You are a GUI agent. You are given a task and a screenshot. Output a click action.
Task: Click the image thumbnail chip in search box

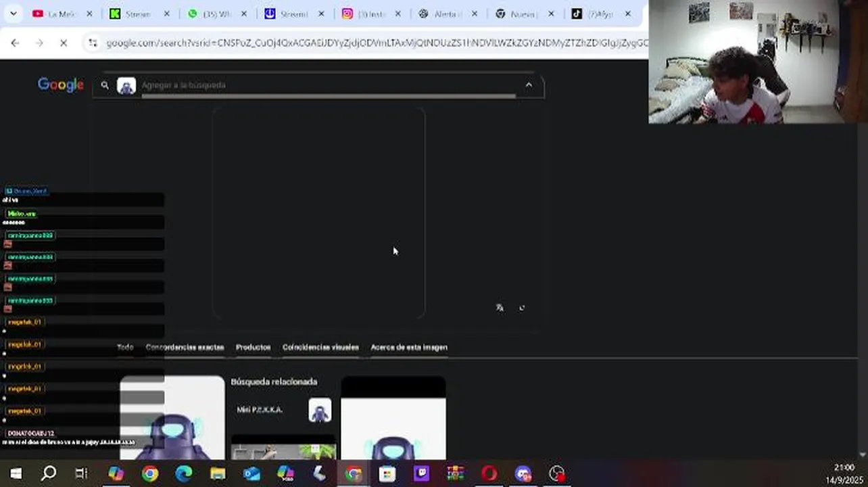tap(126, 86)
